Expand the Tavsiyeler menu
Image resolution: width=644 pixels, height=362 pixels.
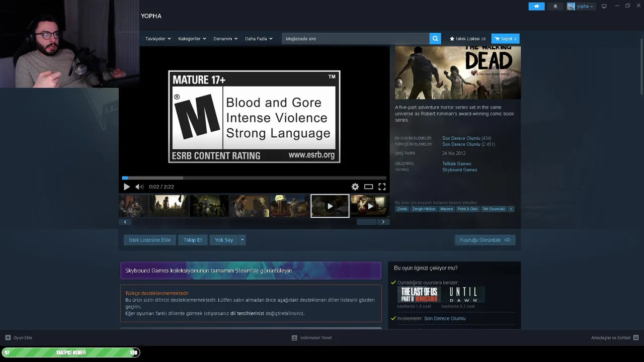pos(158,39)
